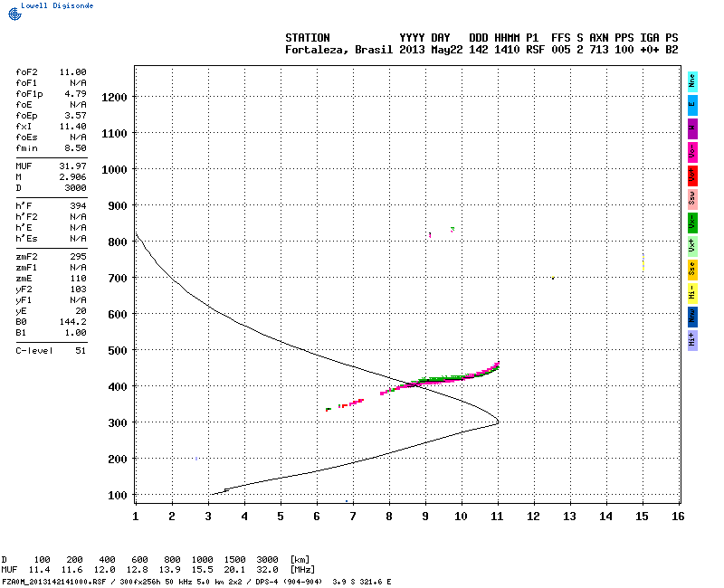Click the 100 km height axis label
The height and width of the screenshot is (588, 724).
click(x=118, y=496)
